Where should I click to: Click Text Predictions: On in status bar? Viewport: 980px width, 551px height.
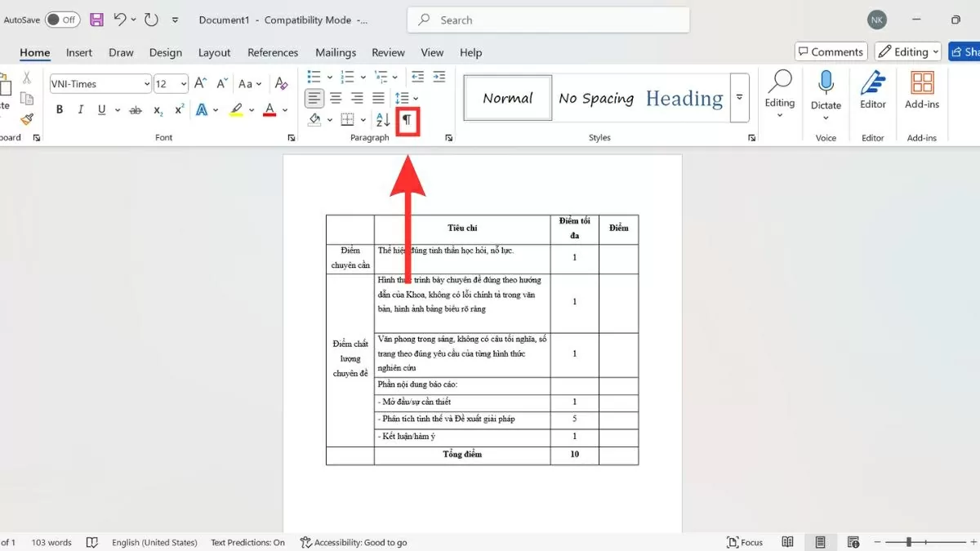point(247,541)
